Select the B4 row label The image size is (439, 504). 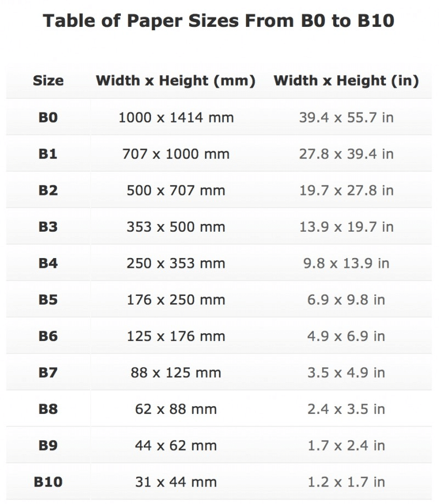coord(48,263)
